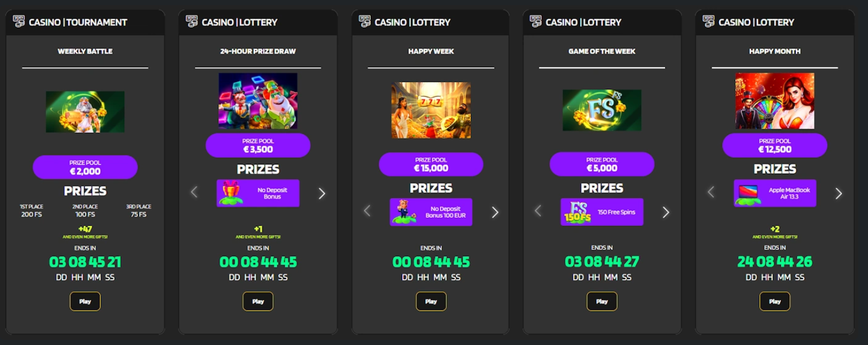The width and height of the screenshot is (868, 345).
Task: Click the 150 FS prize icon
Action: coord(576,212)
